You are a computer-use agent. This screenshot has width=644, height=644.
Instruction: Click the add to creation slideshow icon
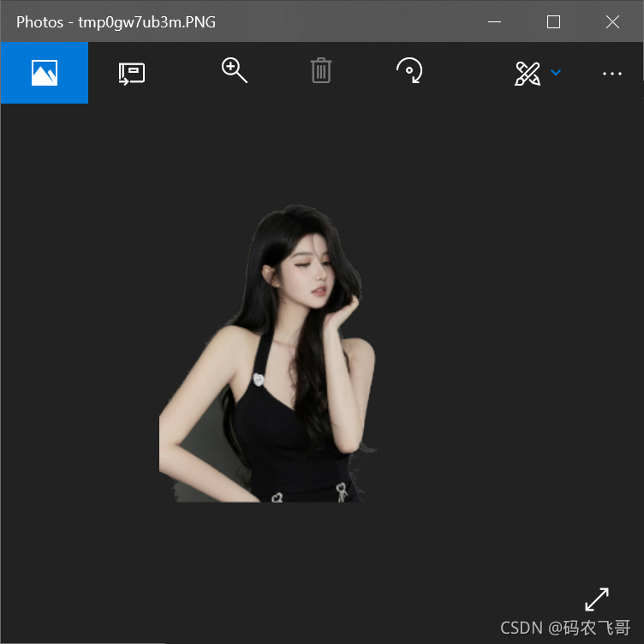tap(132, 74)
